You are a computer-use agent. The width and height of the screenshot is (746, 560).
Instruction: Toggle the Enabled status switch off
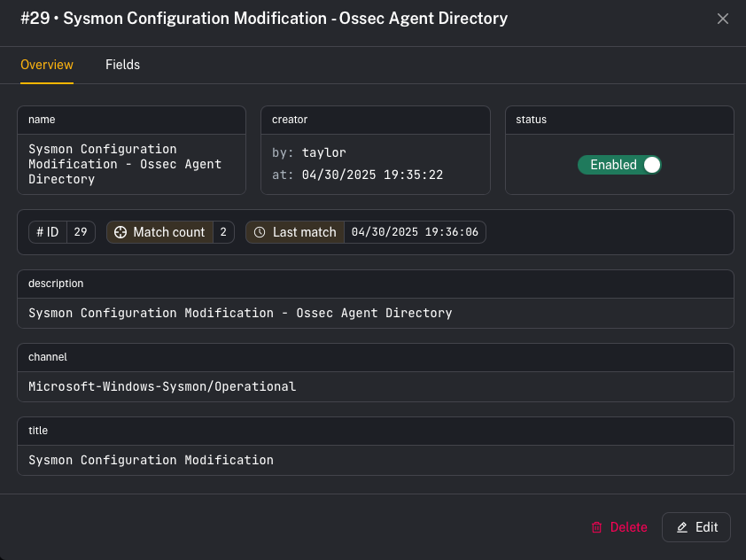(x=619, y=165)
